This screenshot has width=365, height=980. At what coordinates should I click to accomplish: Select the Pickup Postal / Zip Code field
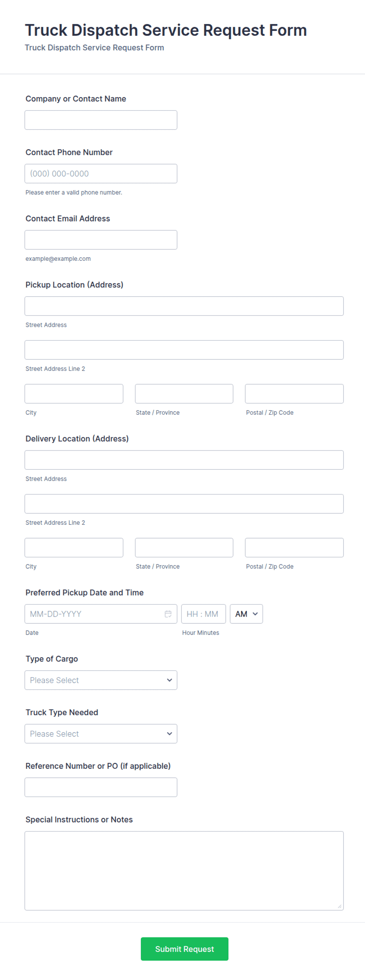[x=294, y=394]
